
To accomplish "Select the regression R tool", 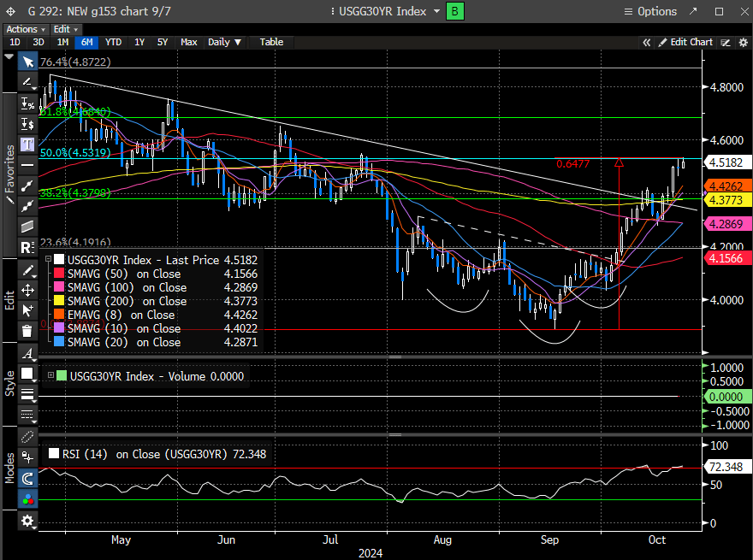I will [27, 247].
